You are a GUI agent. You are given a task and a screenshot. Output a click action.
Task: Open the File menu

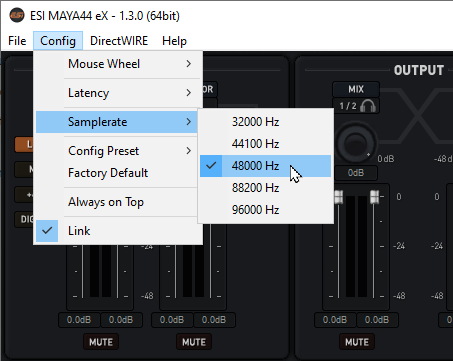tap(17, 41)
